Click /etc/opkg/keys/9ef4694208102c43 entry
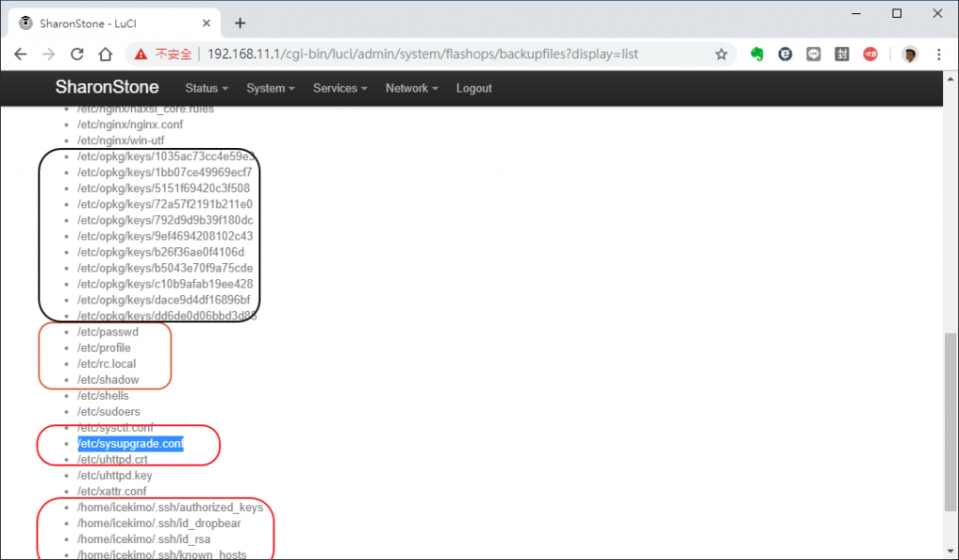The width and height of the screenshot is (959, 560). click(x=165, y=236)
